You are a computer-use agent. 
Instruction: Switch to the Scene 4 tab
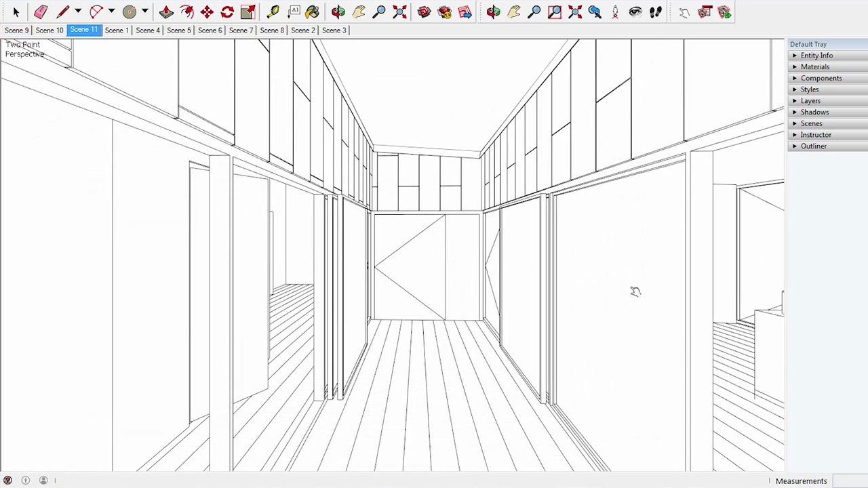click(x=148, y=30)
